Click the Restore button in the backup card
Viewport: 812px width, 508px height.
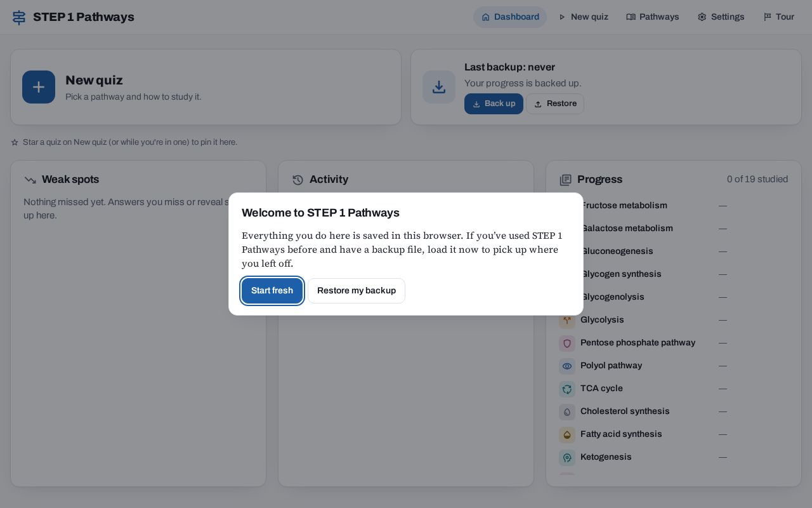pyautogui.click(x=555, y=104)
